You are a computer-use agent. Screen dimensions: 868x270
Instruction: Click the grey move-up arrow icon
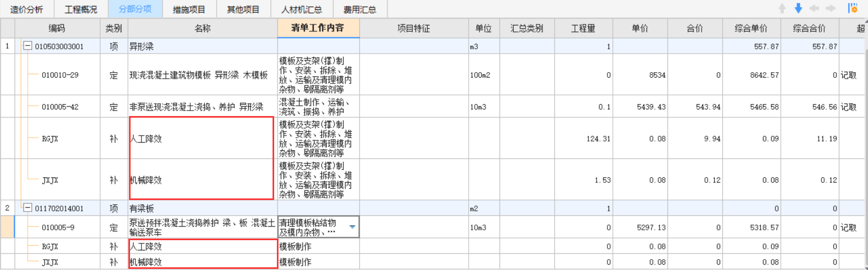click(782, 8)
